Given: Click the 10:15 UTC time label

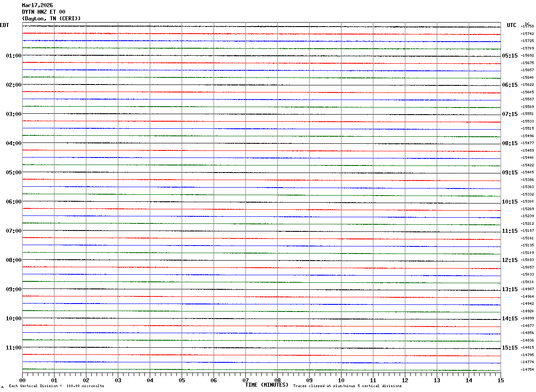Looking at the screenshot, I should 510,202.
